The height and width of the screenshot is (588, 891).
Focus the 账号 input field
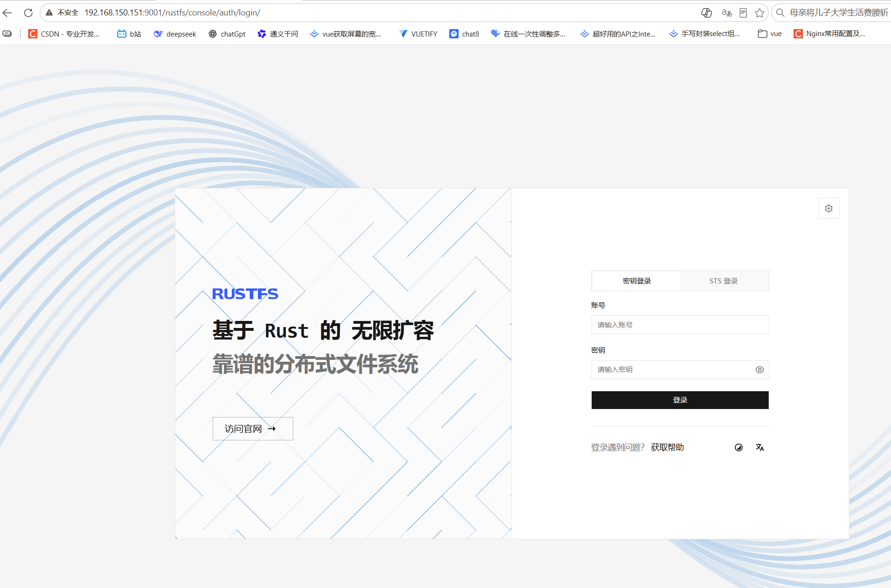pyautogui.click(x=680, y=325)
